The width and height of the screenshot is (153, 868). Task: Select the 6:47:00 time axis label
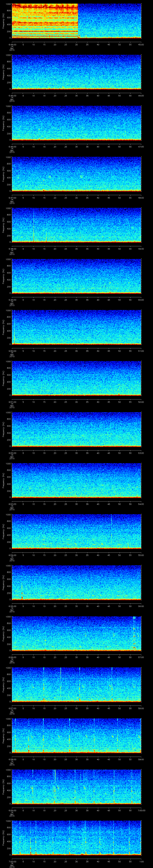[x=12, y=198]
